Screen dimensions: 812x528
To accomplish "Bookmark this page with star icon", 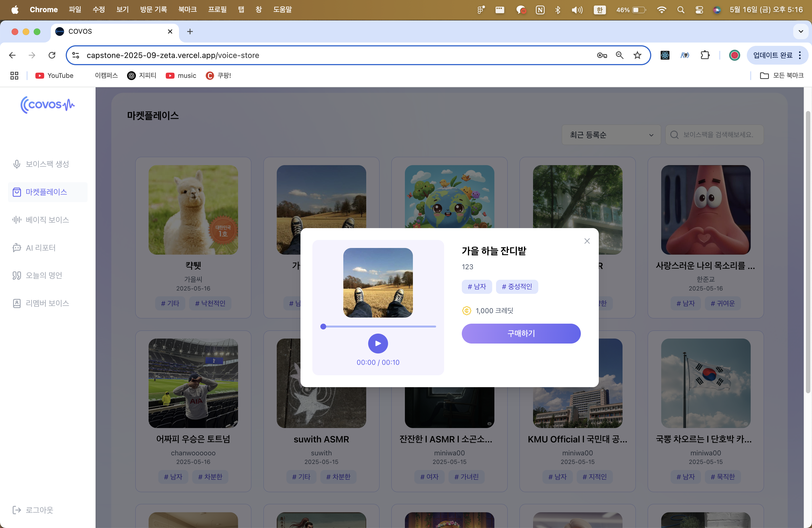I will coord(637,55).
